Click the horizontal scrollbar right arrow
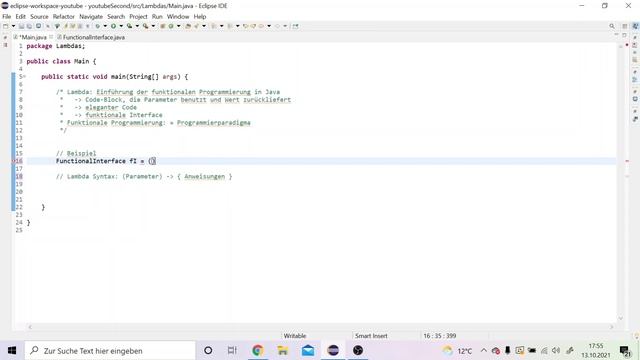This screenshot has width=640, height=360. pyautogui.click(x=611, y=327)
